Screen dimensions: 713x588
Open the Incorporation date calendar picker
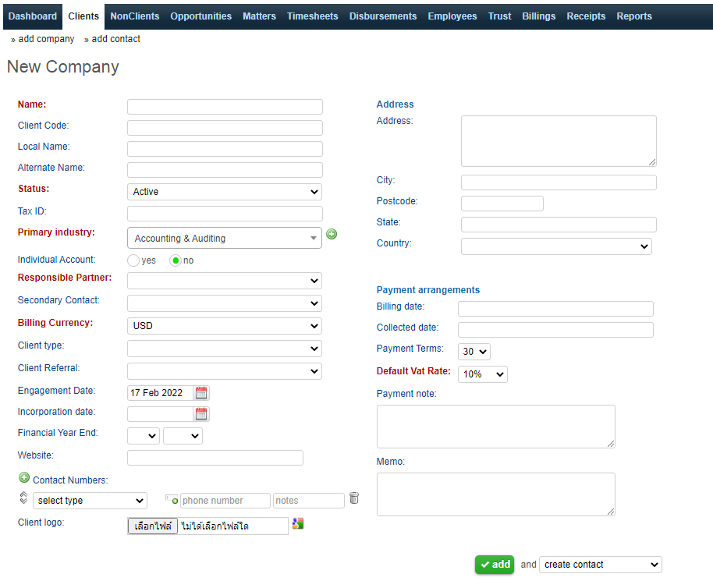201,414
